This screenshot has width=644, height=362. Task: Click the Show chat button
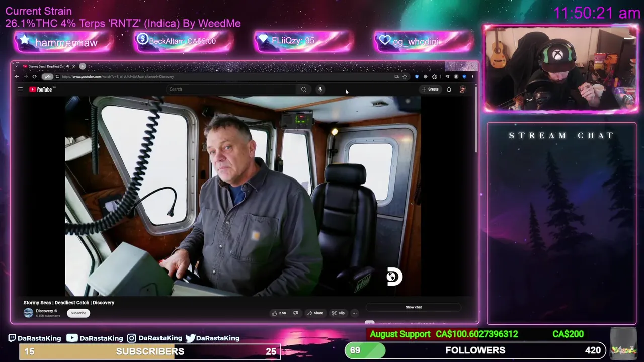pos(414,307)
